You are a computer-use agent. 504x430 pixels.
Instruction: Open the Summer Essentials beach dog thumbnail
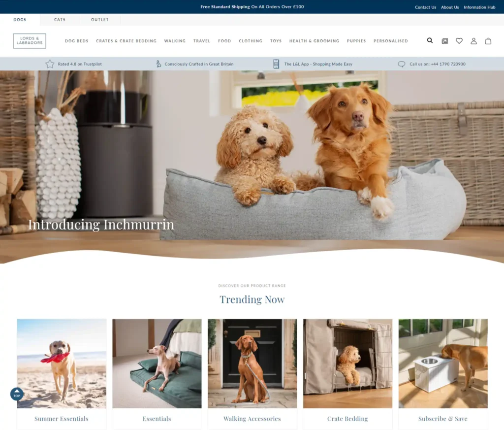click(62, 364)
